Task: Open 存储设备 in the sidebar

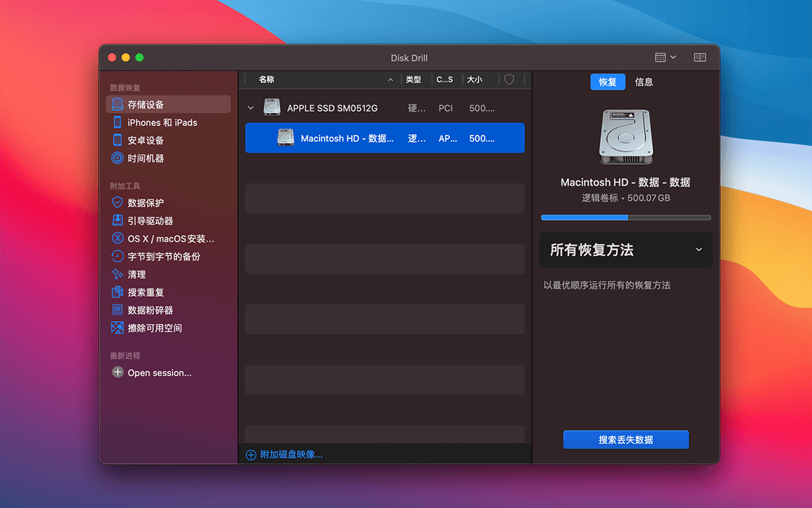Action: (168, 104)
